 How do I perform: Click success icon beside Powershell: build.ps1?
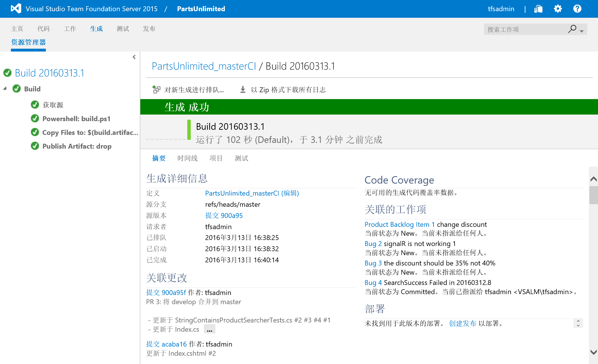[35, 119]
